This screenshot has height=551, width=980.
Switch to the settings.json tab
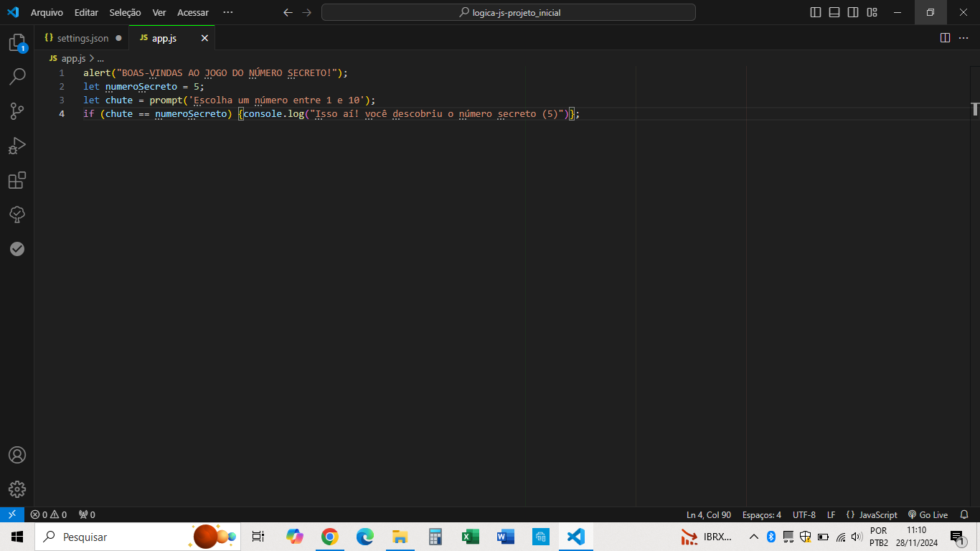[x=83, y=38]
